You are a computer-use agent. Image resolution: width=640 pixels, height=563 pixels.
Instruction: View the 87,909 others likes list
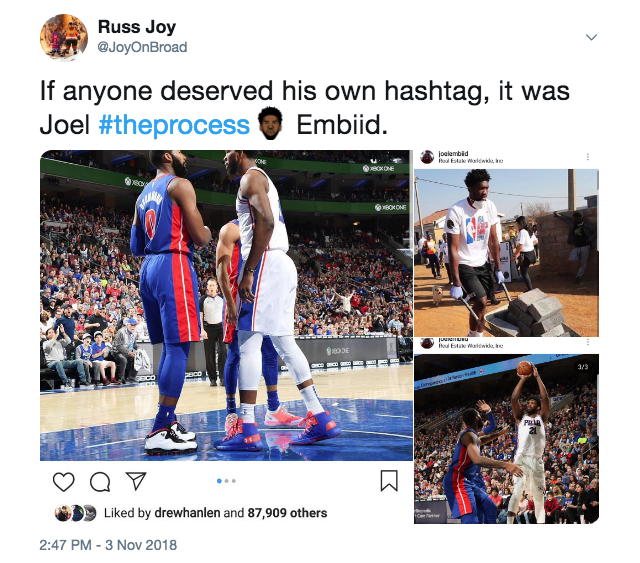point(287,513)
